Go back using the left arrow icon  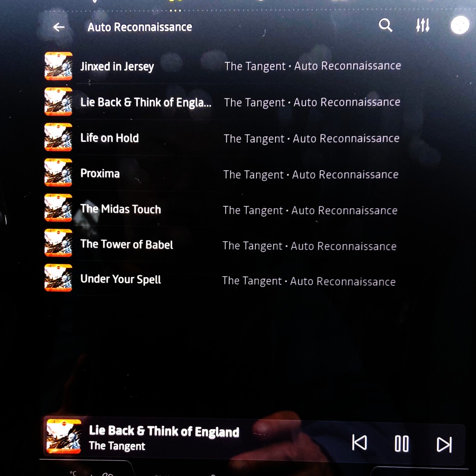59,27
